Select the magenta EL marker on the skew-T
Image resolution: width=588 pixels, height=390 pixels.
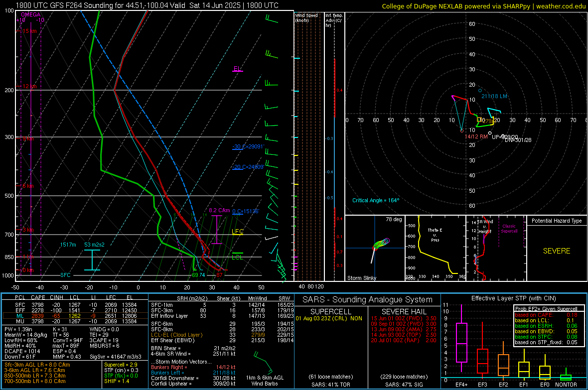(x=237, y=69)
